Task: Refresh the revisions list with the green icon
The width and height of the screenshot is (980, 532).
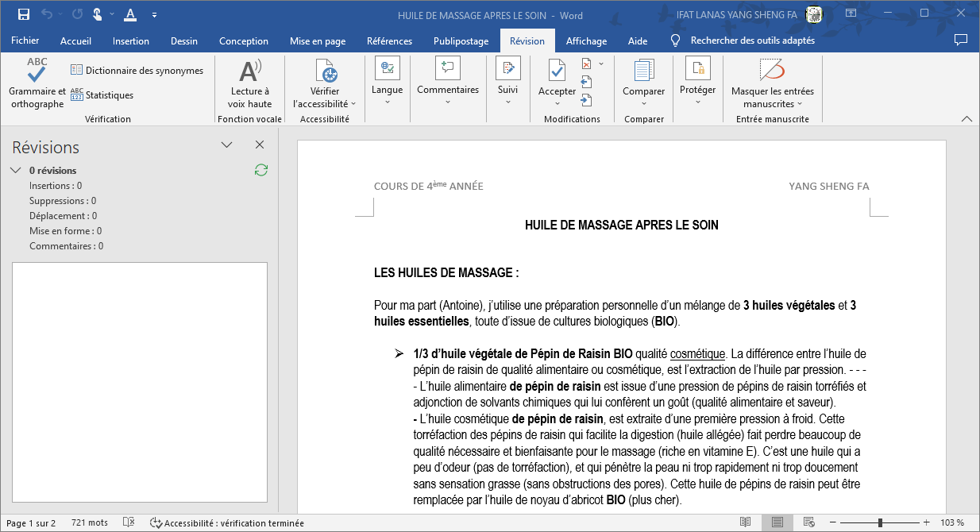Action: [260, 170]
